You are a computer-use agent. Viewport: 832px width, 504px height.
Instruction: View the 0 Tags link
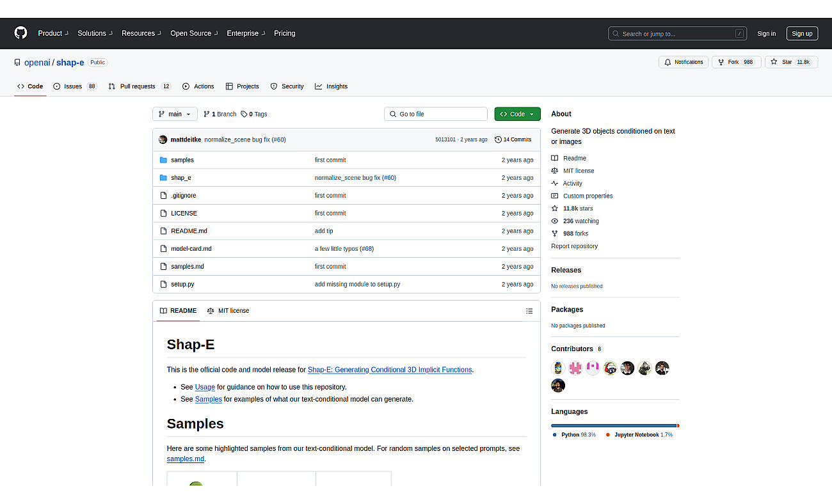click(x=254, y=114)
